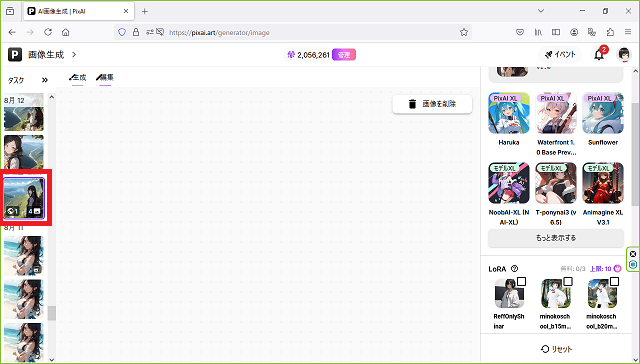Open the notifications bell

tap(599, 54)
